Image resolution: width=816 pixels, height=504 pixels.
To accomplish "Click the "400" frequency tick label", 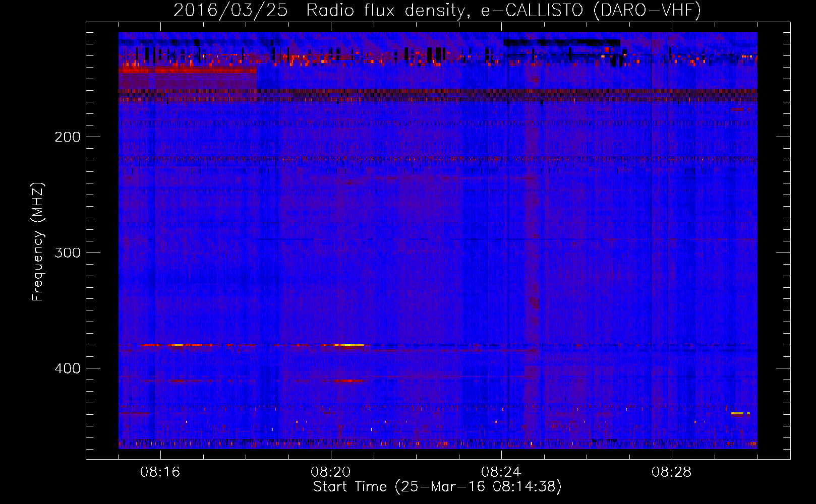I will 68,368.
